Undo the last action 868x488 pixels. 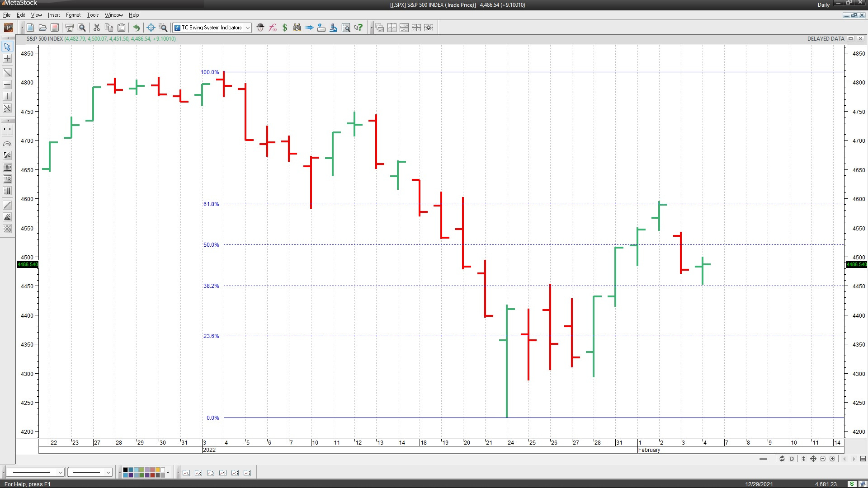[136, 28]
